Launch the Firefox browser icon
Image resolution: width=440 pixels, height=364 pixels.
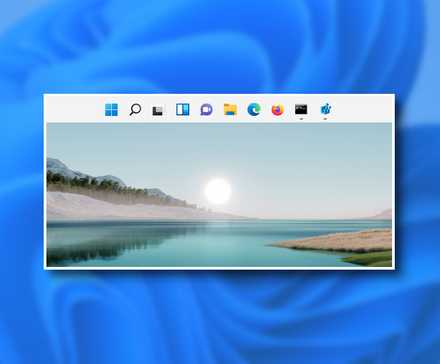click(x=277, y=109)
